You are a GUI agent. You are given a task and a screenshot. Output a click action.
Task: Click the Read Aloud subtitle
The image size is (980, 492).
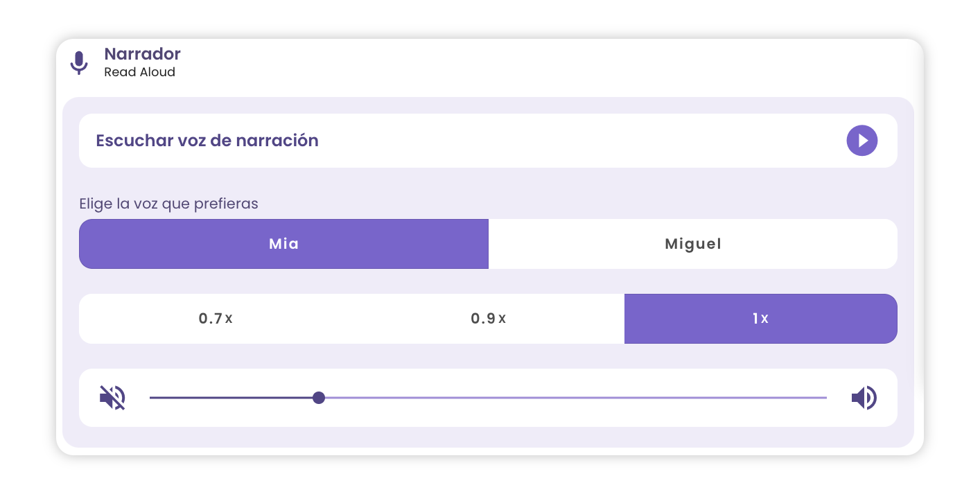click(x=139, y=72)
